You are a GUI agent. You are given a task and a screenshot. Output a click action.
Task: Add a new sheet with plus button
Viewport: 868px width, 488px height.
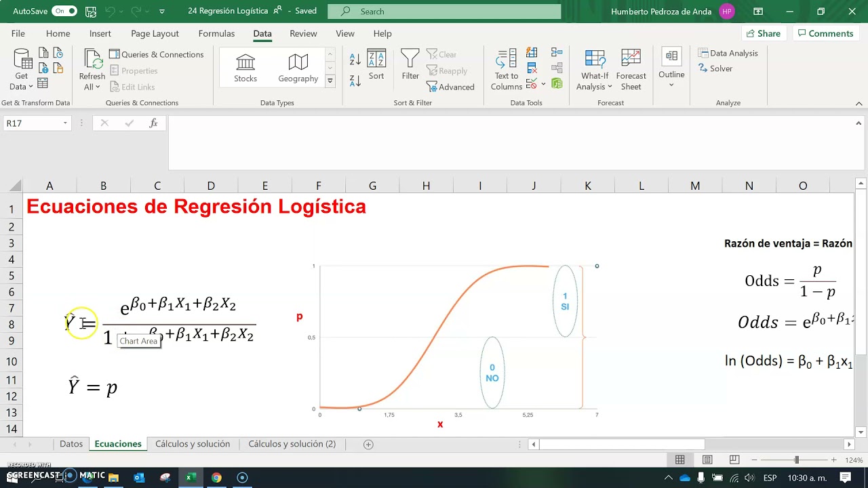pos(368,445)
